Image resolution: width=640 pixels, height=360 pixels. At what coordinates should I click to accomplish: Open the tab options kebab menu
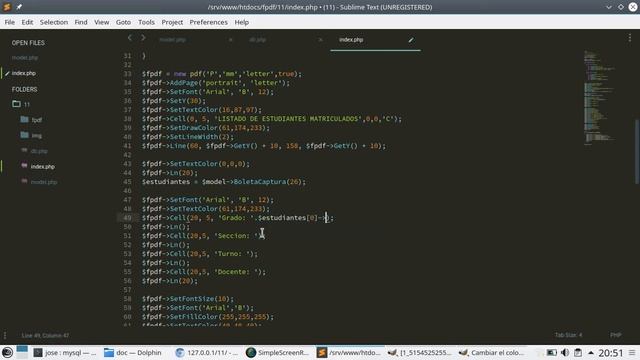click(630, 38)
